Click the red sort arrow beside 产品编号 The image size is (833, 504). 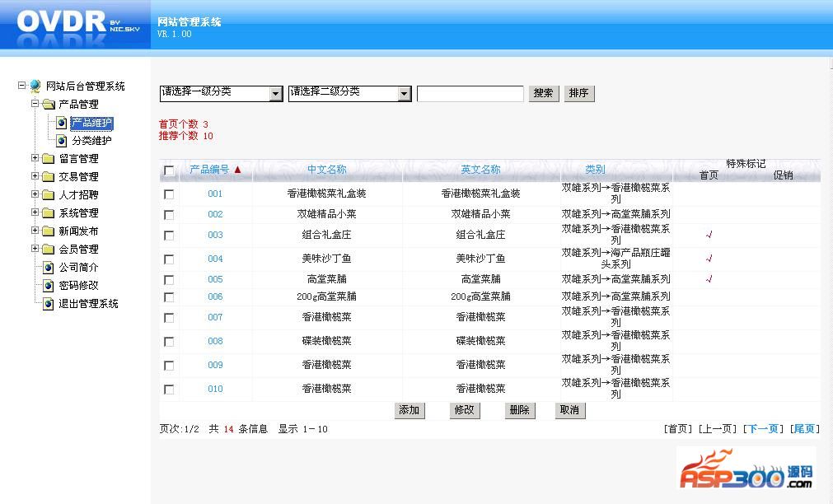[237, 170]
